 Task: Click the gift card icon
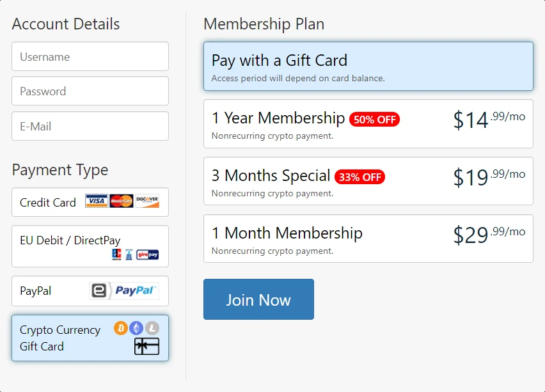point(146,347)
